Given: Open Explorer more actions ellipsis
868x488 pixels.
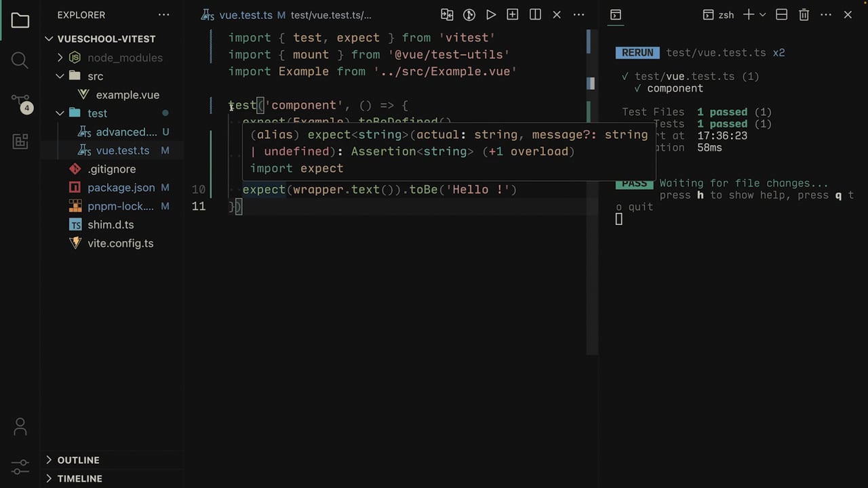Looking at the screenshot, I should 164,15.
